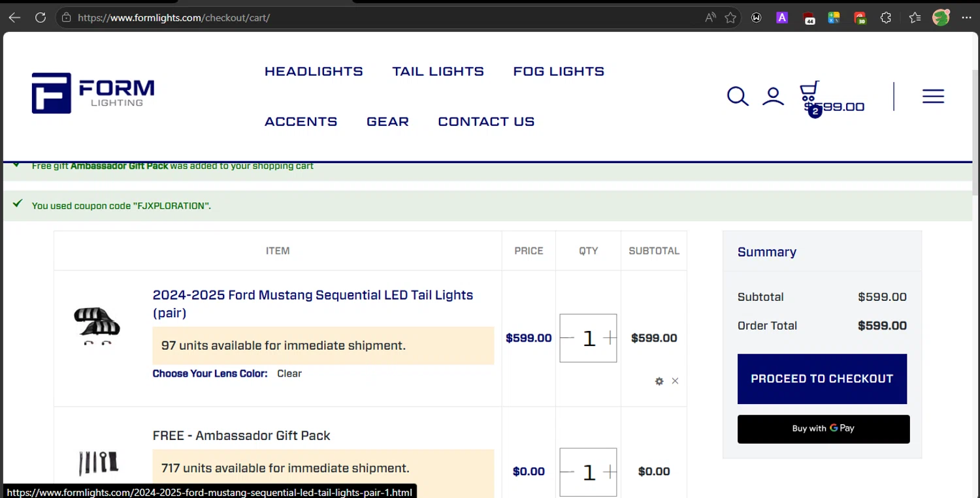980x498 pixels.
Task: Click the Ambassador Gift Pack thumbnail
Action: (x=99, y=463)
